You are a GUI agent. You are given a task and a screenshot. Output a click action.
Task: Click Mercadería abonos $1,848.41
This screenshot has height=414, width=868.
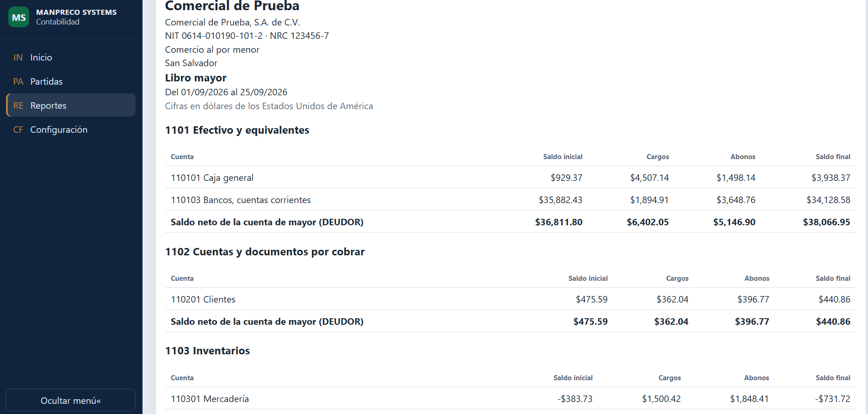pyautogui.click(x=749, y=399)
